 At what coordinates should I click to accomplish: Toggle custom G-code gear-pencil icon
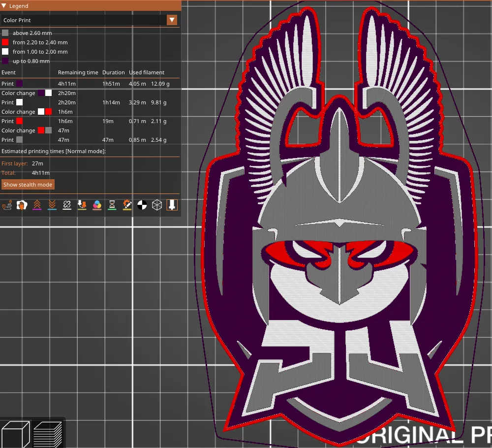(x=127, y=205)
